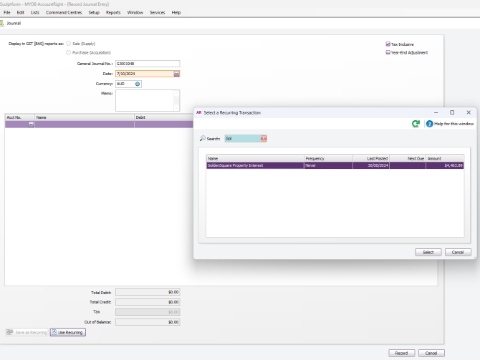Sort by the Frequency column header
The image size is (480, 360).
[x=328, y=158]
